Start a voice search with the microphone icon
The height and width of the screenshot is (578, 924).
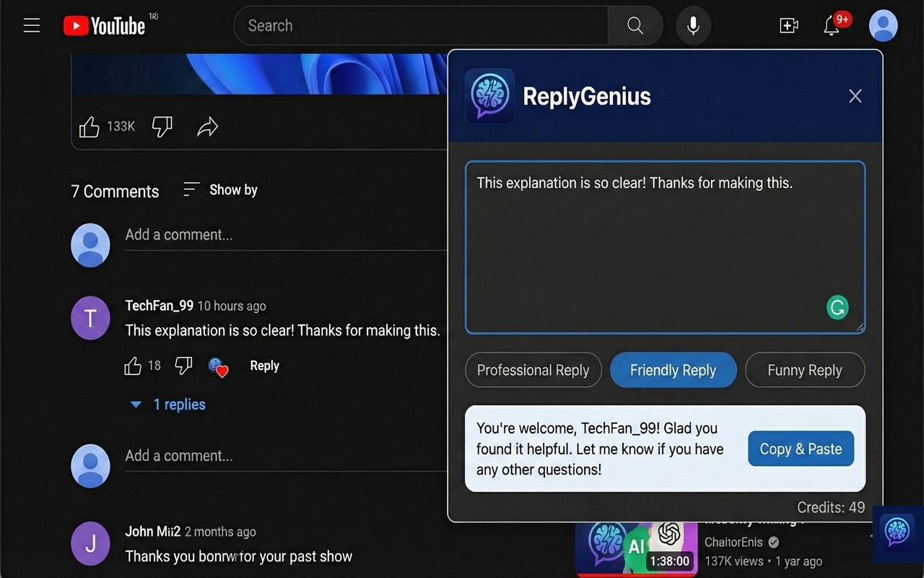pos(692,25)
